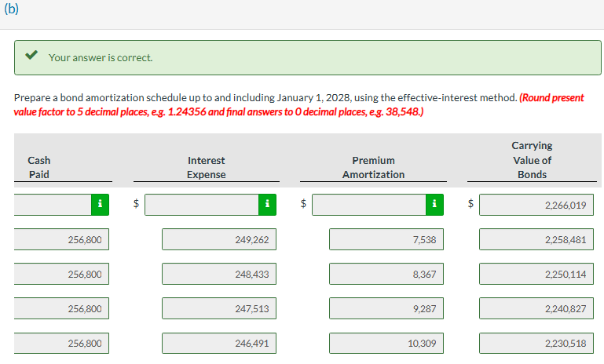Click the interest expense field showing 246,491

(x=219, y=343)
